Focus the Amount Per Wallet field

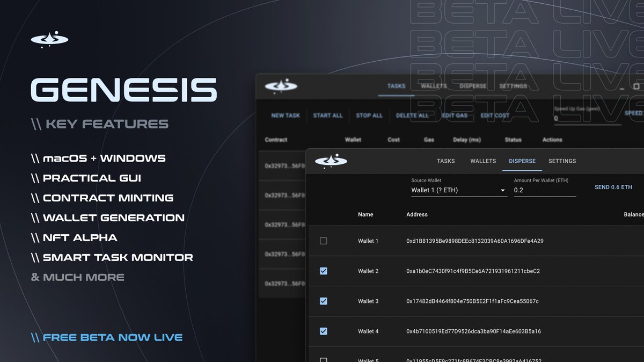[545, 190]
